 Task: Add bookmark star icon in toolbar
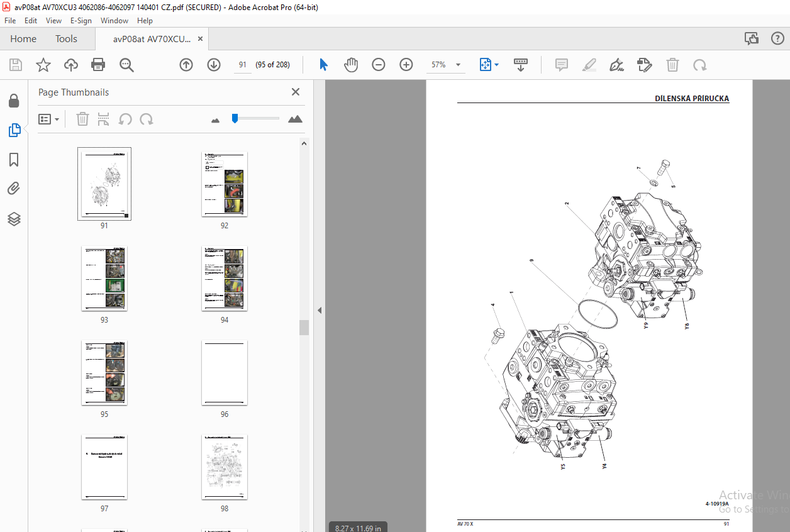pyautogui.click(x=43, y=65)
